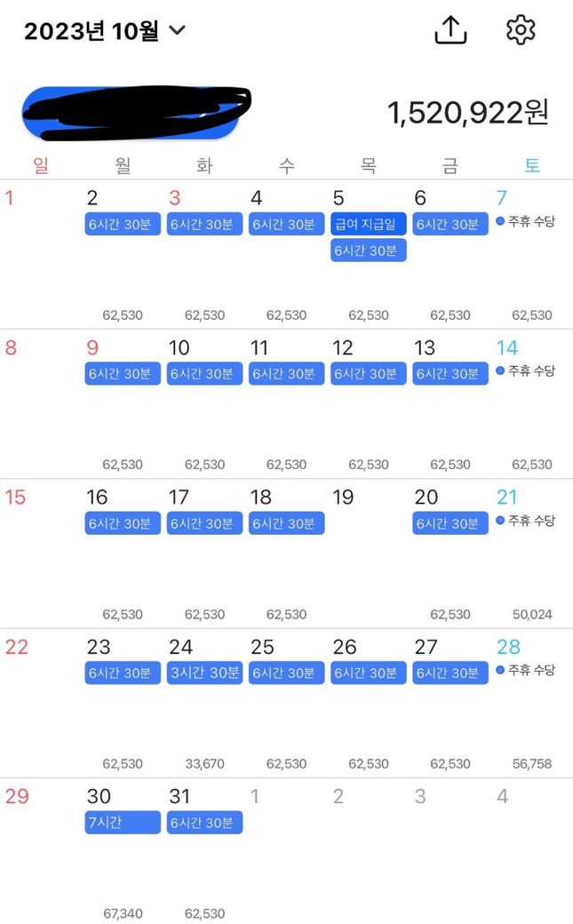573x924 pixels.
Task: Tap the share/export icon
Action: click(x=450, y=30)
